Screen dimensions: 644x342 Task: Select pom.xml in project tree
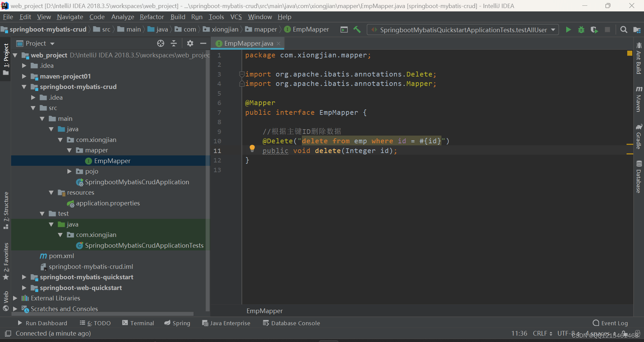61,256
